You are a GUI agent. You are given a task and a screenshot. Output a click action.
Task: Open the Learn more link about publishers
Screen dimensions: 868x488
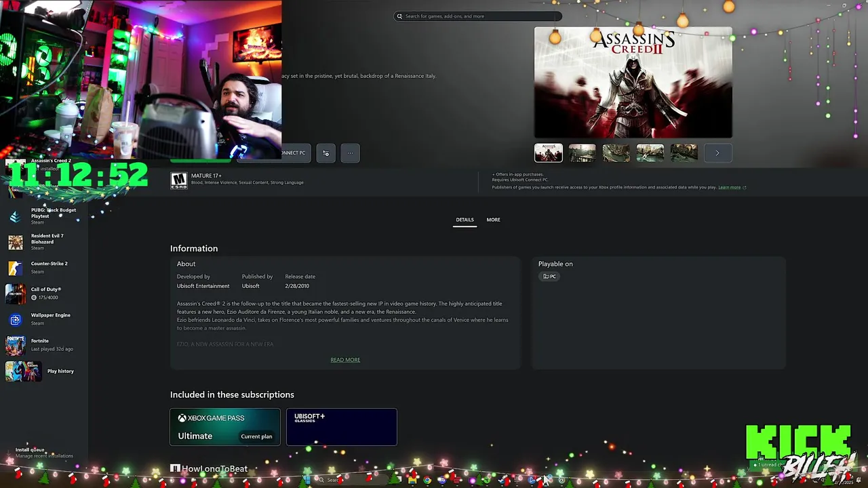click(732, 187)
